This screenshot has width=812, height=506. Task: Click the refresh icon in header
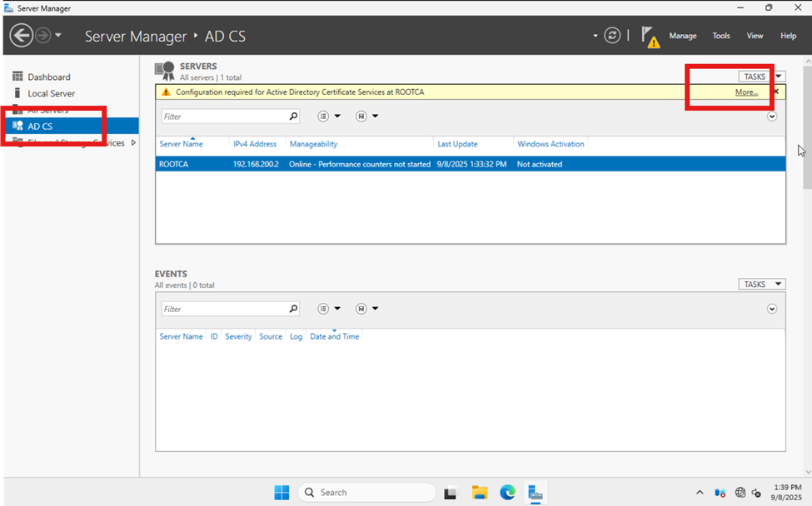point(612,36)
